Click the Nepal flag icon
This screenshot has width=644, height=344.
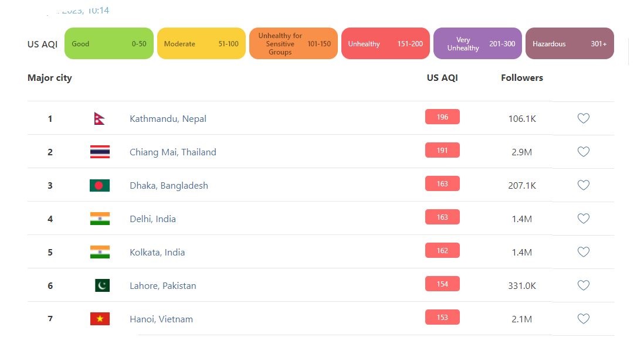[99, 118]
